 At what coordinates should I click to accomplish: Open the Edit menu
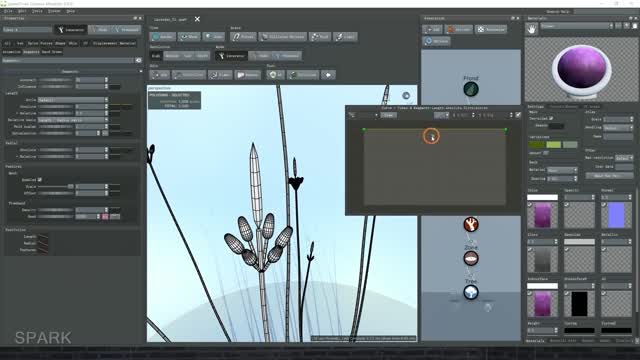(22, 11)
